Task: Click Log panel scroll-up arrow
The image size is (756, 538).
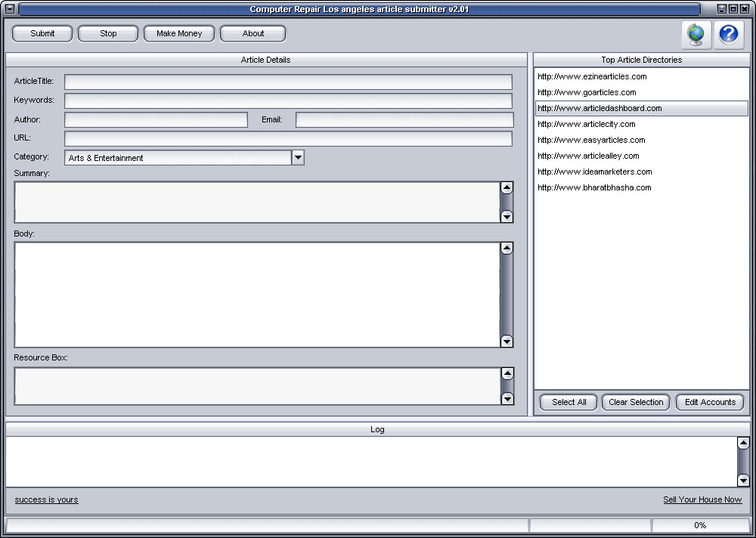Action: click(743, 444)
